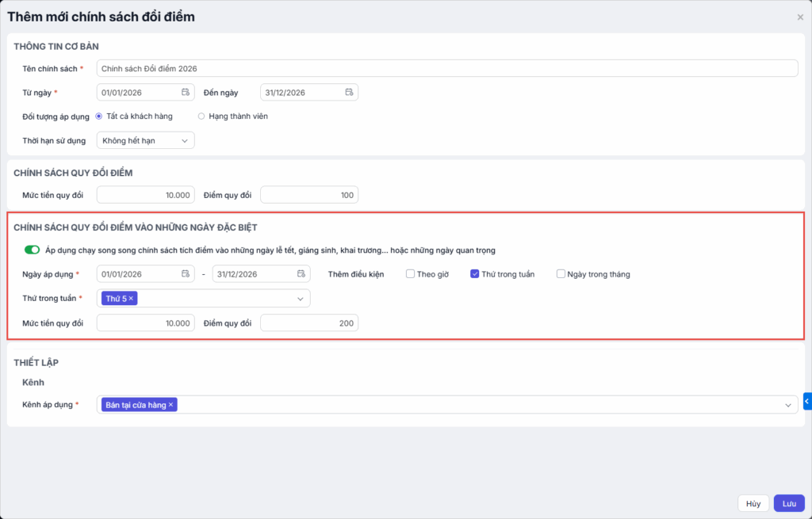
Task: Select the Tất cả khách hàng radio option
Action: [x=99, y=116]
